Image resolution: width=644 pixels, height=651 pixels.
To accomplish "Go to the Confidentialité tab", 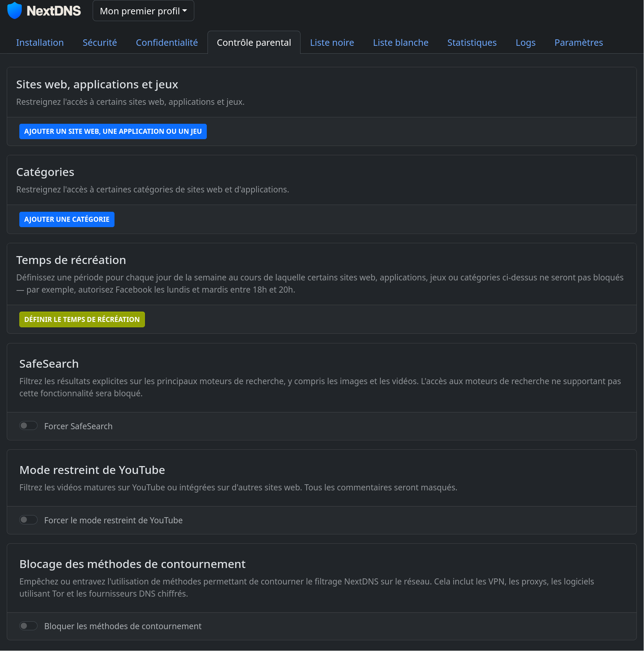I will point(167,43).
